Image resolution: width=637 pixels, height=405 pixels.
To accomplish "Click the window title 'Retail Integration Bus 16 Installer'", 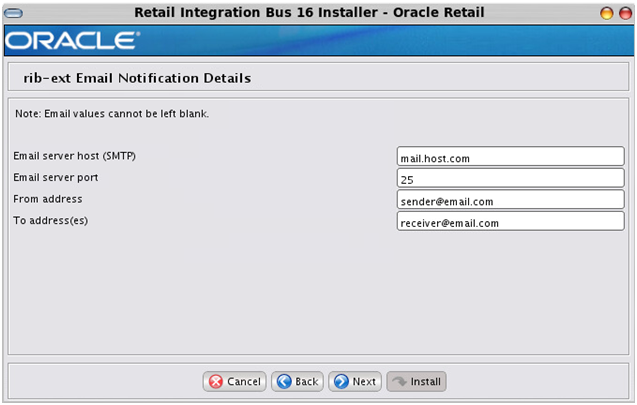I will pos(256,13).
